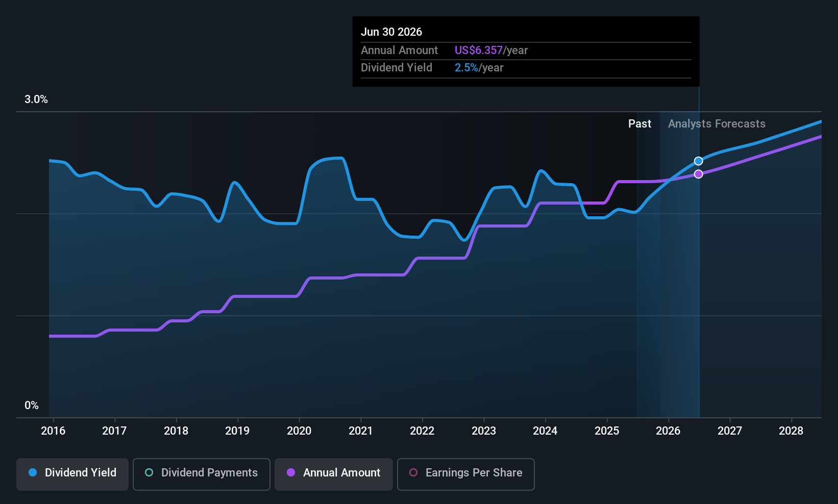Viewport: 838px width, 504px height.
Task: Click the 2021 x-axis label
Action: (x=361, y=431)
